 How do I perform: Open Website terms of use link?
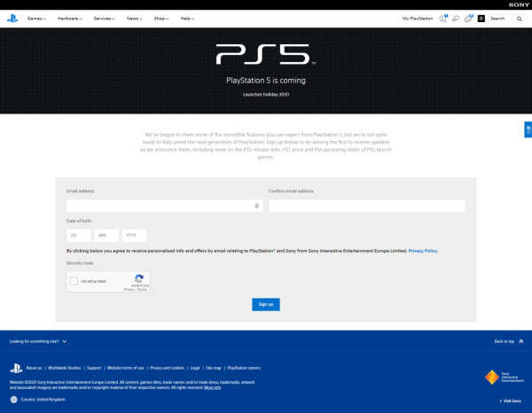coord(126,368)
